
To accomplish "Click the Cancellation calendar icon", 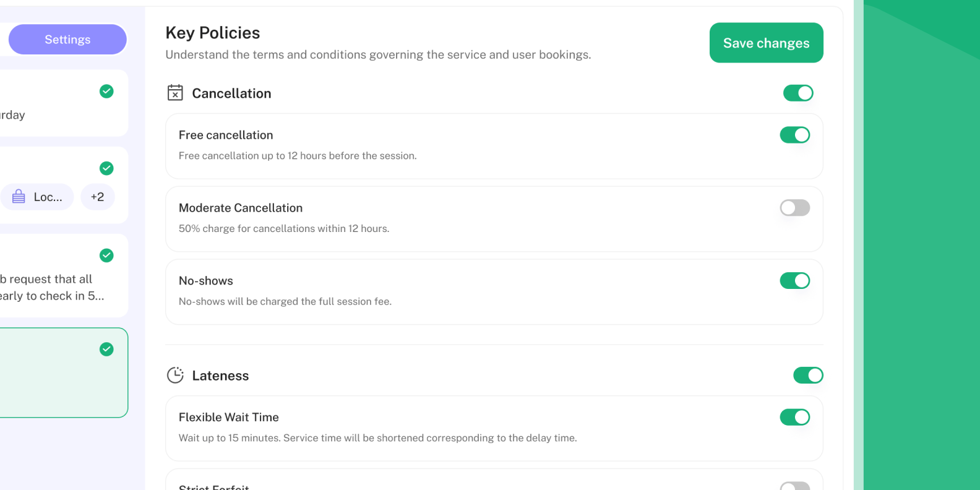I will [x=175, y=93].
